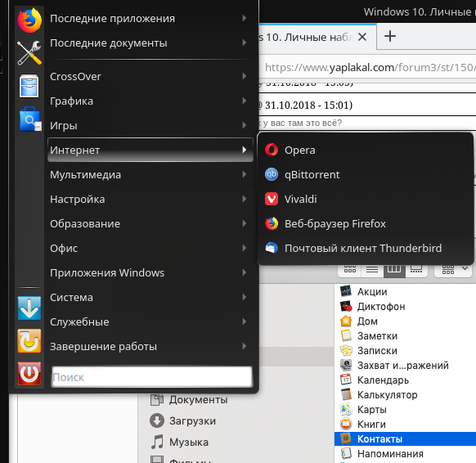Open the Служебные menu category
The image size is (476, 463).
150,321
